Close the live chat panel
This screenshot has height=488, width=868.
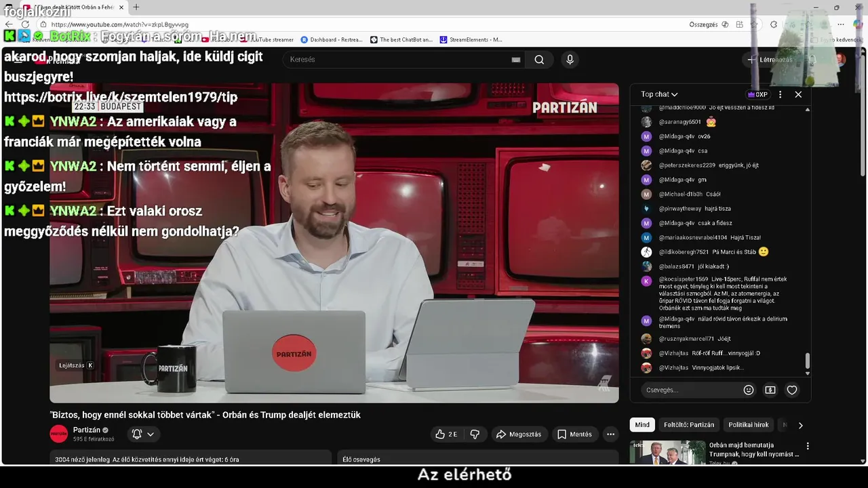[798, 95]
